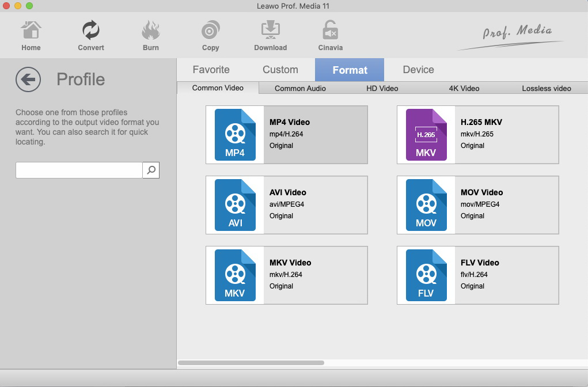Image resolution: width=588 pixels, height=387 pixels.
Task: Switch to the Device tab
Action: pyautogui.click(x=418, y=70)
